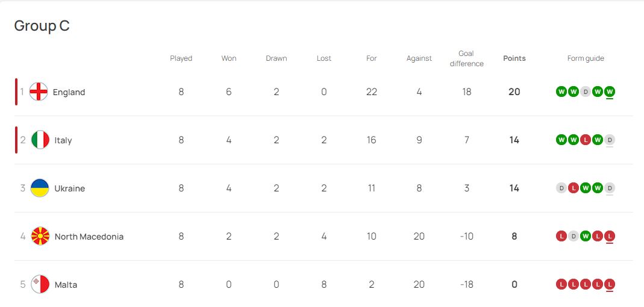Open the North Macedonia team link
Viewport: 644px width, 307px height.
89,237
